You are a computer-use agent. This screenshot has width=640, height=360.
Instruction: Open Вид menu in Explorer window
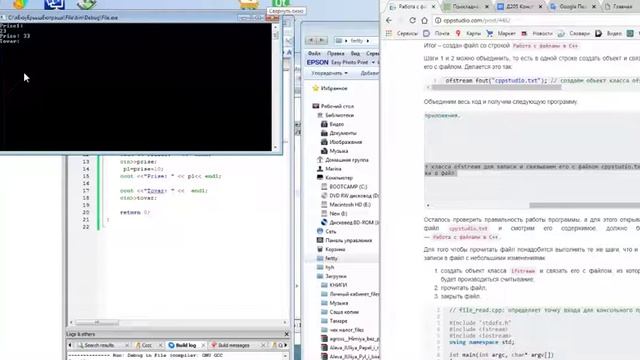pos(355,53)
